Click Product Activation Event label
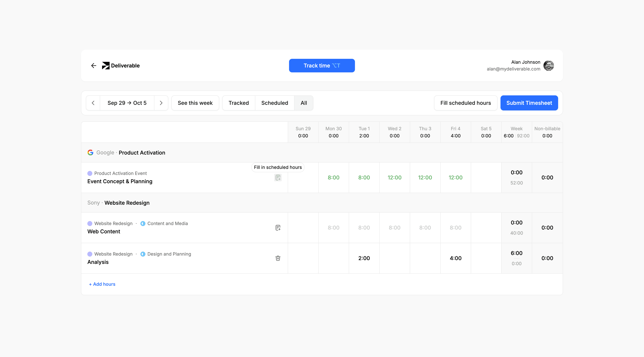Viewport: 644px width, 357px height. tap(121, 173)
